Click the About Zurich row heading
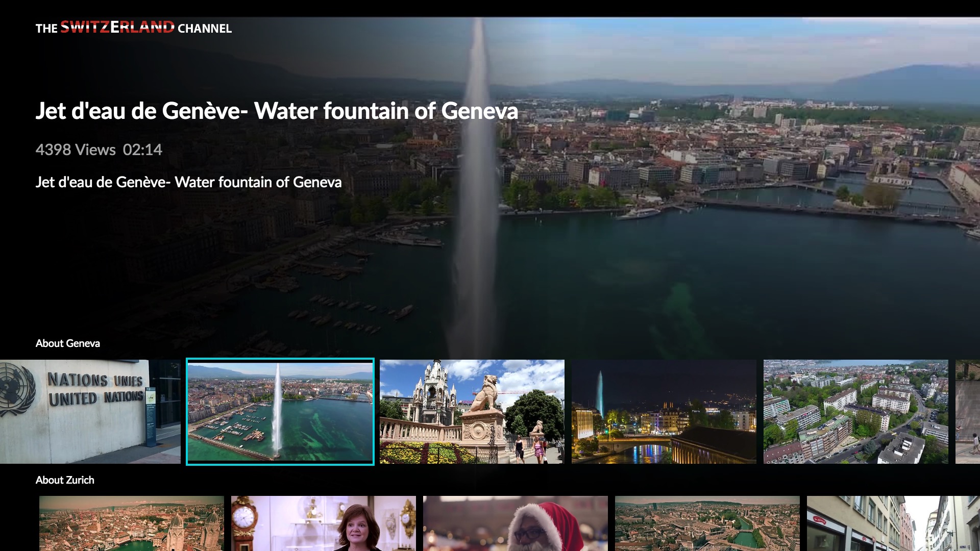Screen dimensions: 980x551 pyautogui.click(x=65, y=480)
